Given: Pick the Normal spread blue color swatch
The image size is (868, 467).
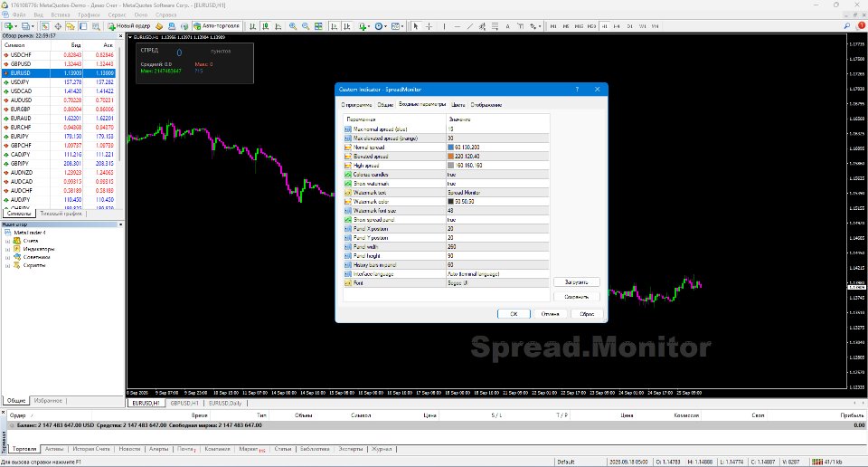Looking at the screenshot, I should click(450, 148).
